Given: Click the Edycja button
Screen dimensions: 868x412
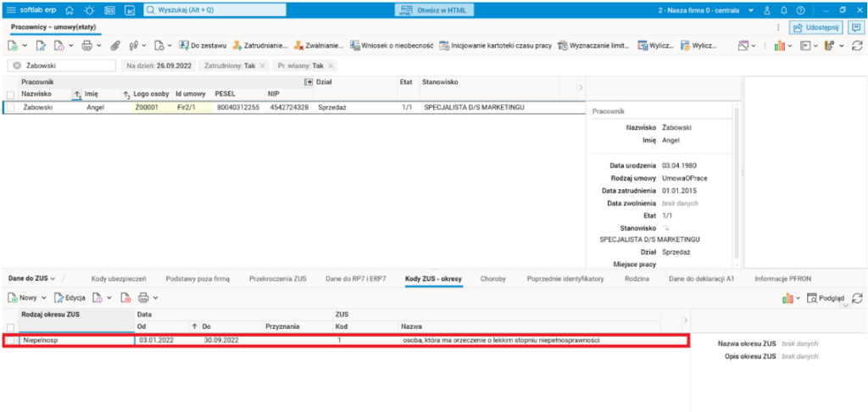Looking at the screenshot, I should coord(70,298).
